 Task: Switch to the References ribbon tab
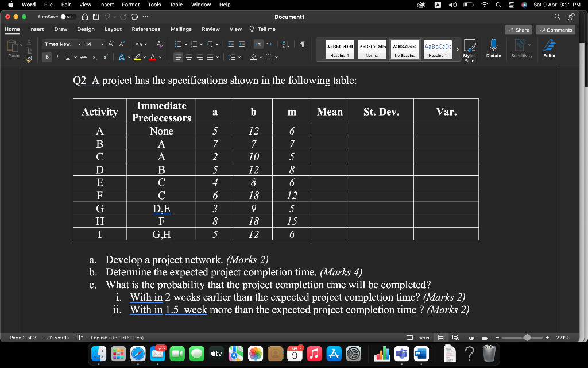tap(146, 29)
